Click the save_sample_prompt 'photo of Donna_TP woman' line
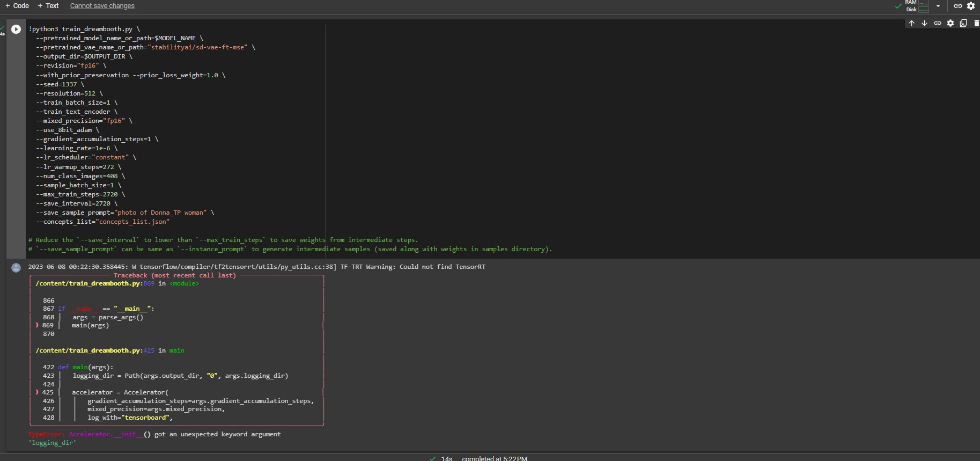The width and height of the screenshot is (980, 461). click(124, 213)
